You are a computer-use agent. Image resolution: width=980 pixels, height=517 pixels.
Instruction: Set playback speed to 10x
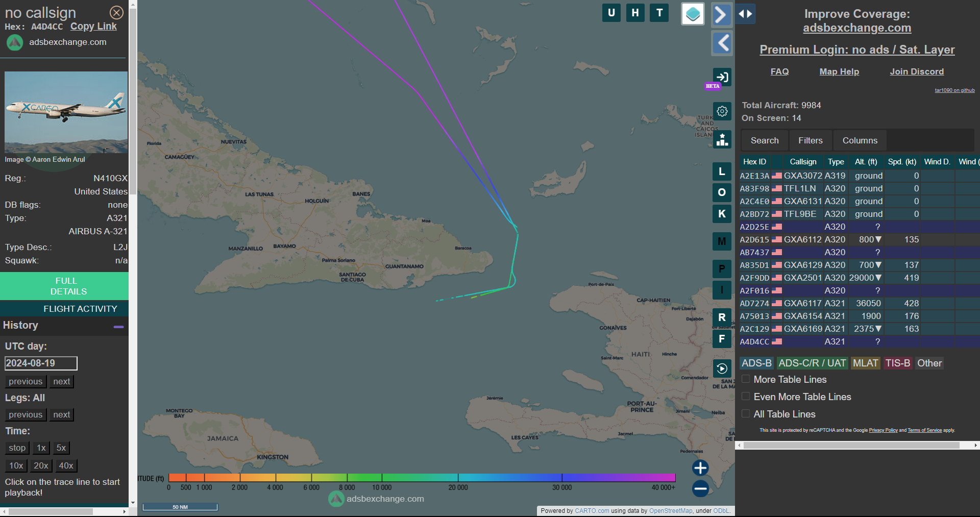(16, 465)
